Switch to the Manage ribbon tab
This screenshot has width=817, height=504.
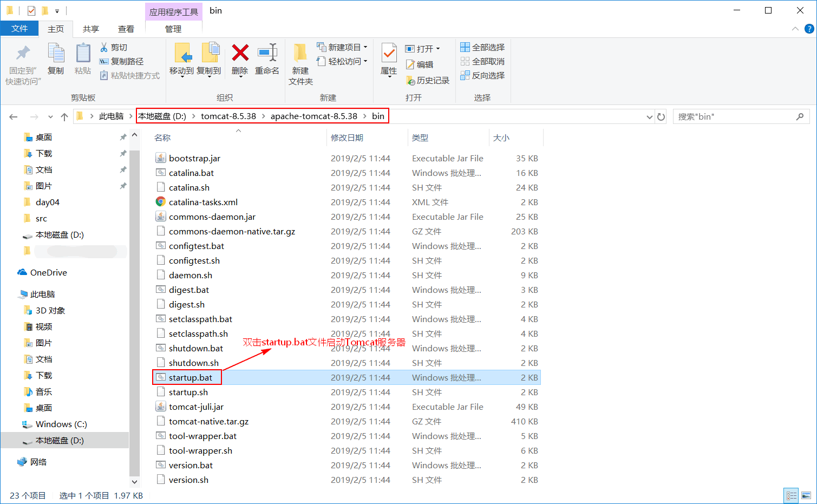(x=173, y=29)
